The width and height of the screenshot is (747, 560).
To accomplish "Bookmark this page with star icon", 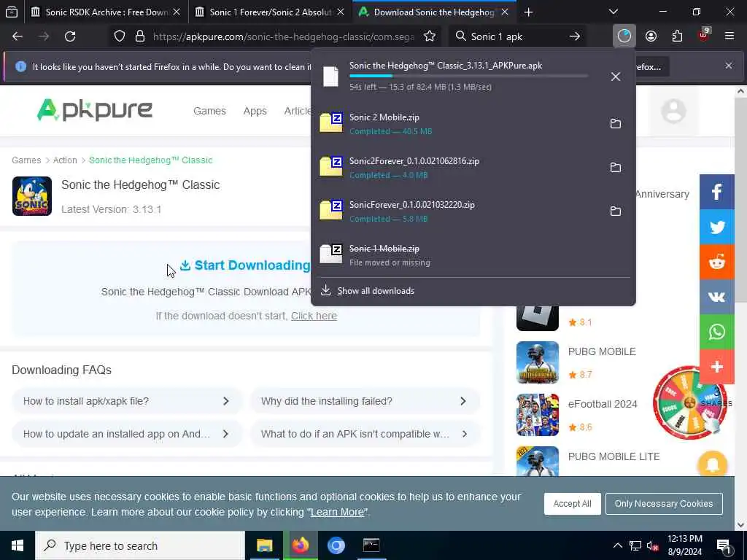I will (430, 36).
